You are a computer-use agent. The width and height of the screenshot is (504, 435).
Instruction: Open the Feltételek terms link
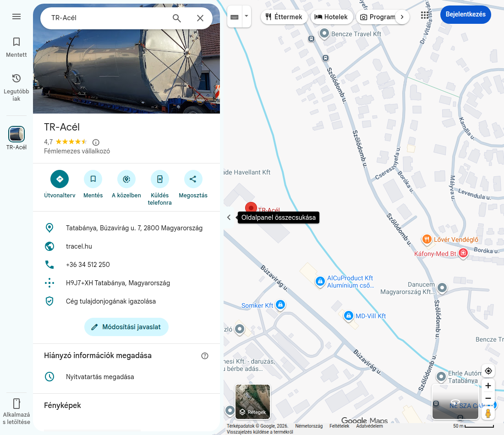pos(339,426)
